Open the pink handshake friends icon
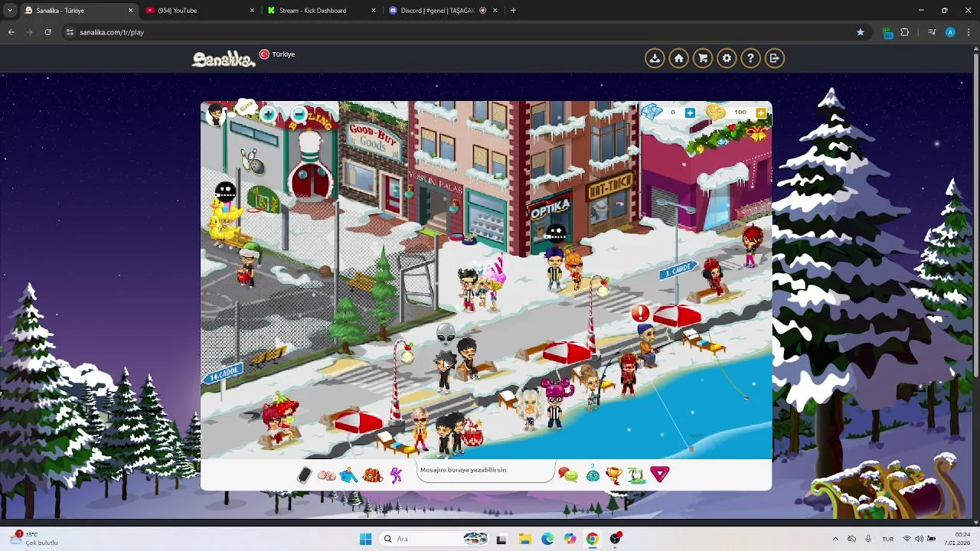This screenshot has height=551, width=980. point(326,475)
